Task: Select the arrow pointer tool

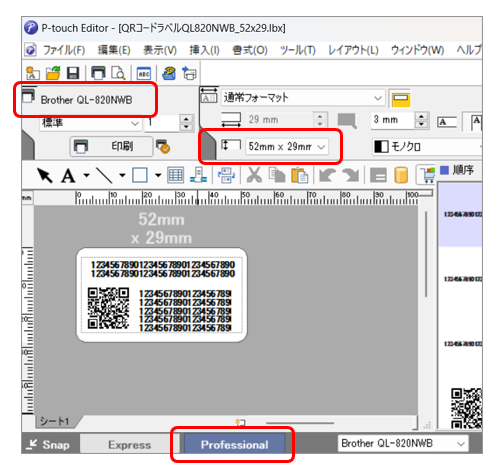Action: pos(45,175)
